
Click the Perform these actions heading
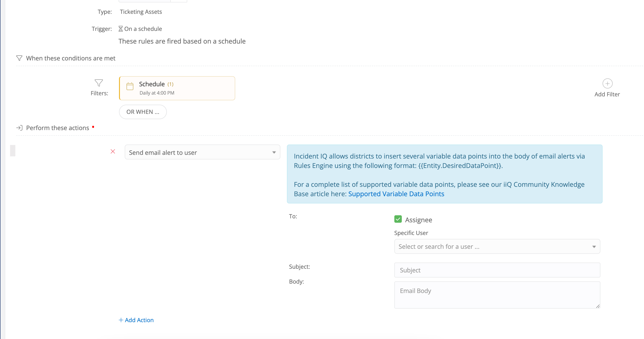click(x=57, y=128)
